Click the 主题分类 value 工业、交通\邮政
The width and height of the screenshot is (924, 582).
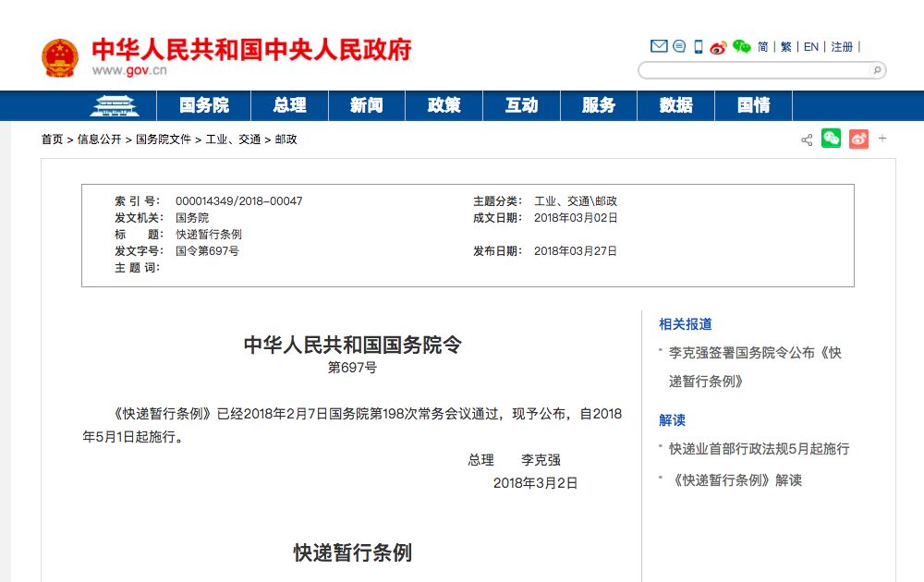(575, 200)
